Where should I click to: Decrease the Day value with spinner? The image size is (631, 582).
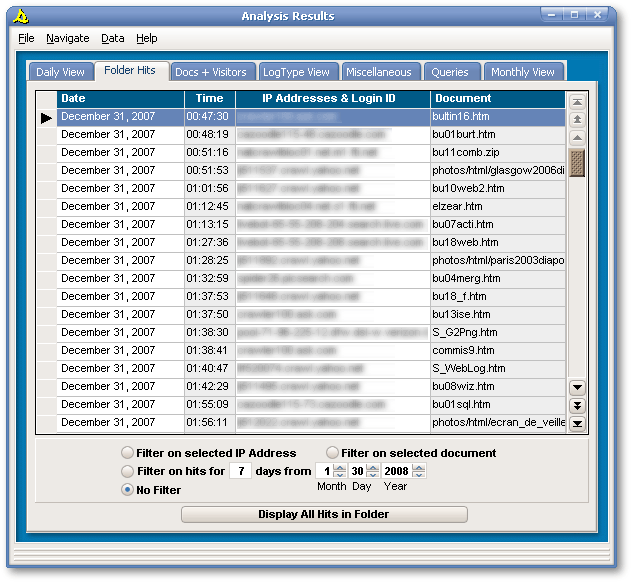click(x=373, y=475)
